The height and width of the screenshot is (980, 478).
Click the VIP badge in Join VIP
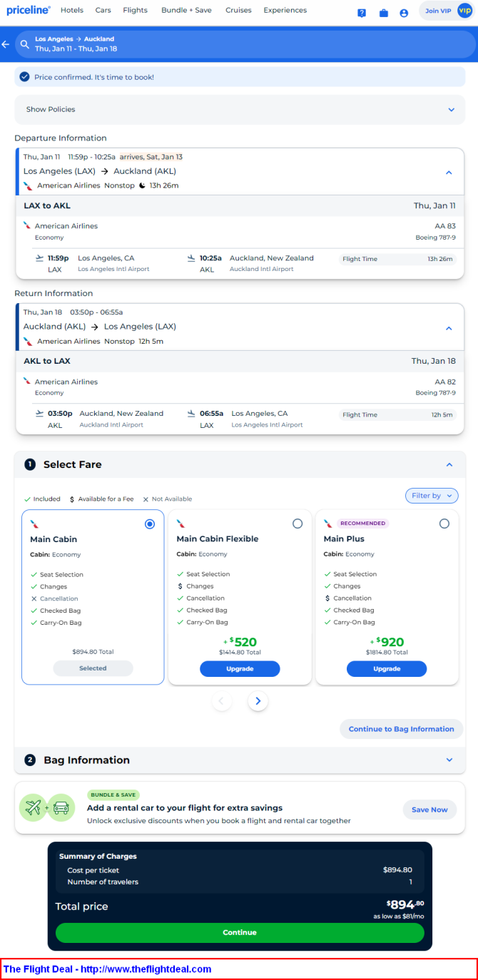(464, 11)
